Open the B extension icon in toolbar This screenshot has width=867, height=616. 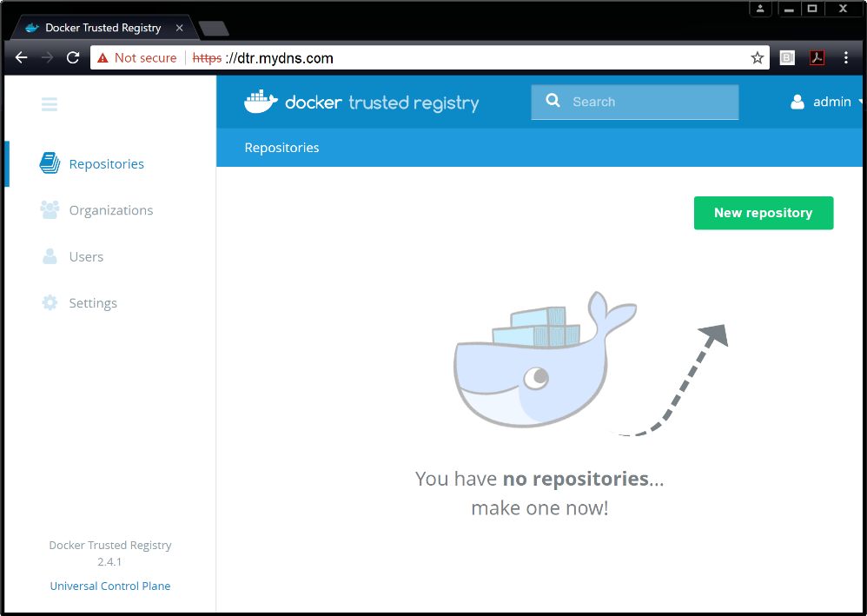pos(787,57)
